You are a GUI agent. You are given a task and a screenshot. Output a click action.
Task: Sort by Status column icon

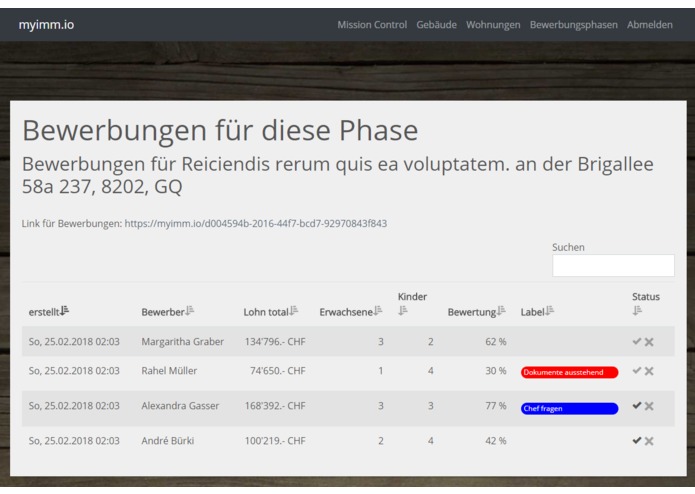(x=637, y=311)
